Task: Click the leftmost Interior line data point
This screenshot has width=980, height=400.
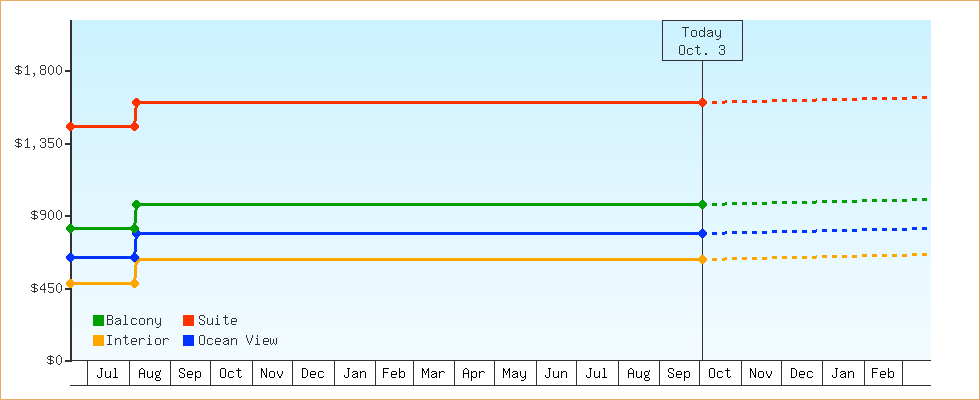Action: point(71,283)
